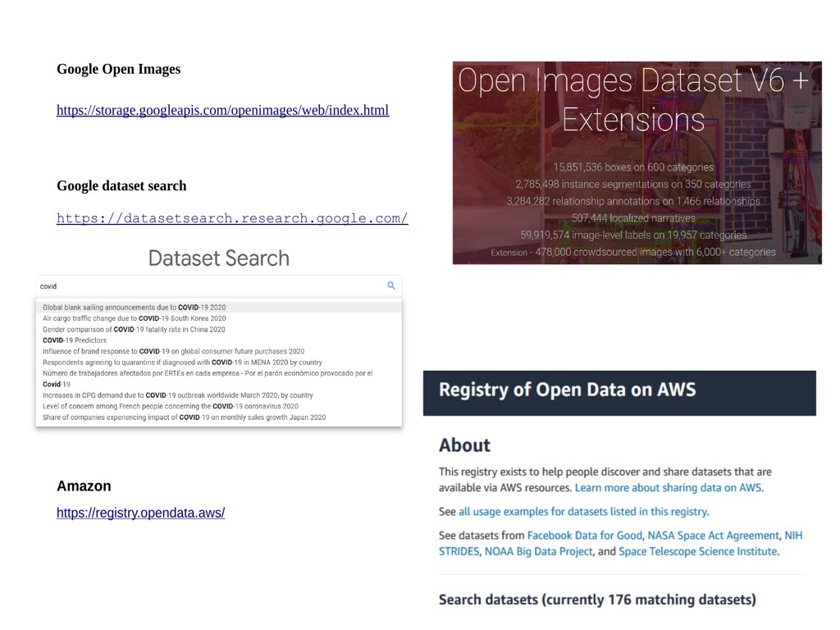
Task: Select 'Increases in CPG demand' suggestion
Action: 177,395
